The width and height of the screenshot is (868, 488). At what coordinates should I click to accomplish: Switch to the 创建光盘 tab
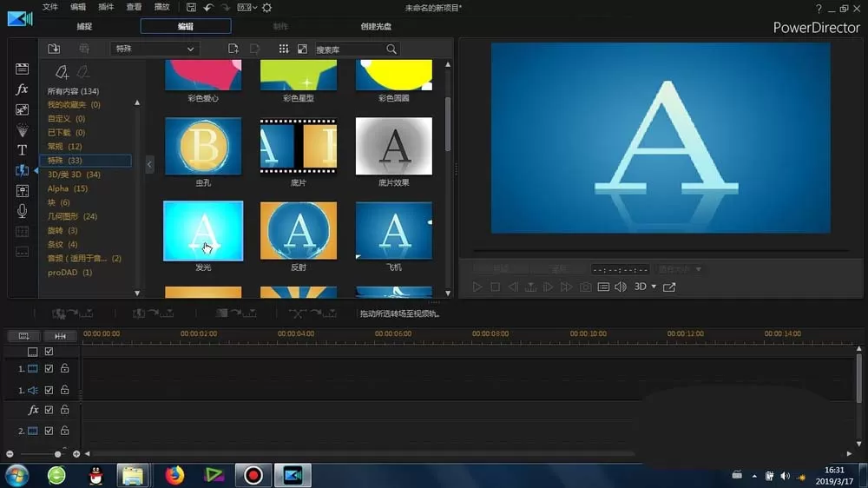376,26
